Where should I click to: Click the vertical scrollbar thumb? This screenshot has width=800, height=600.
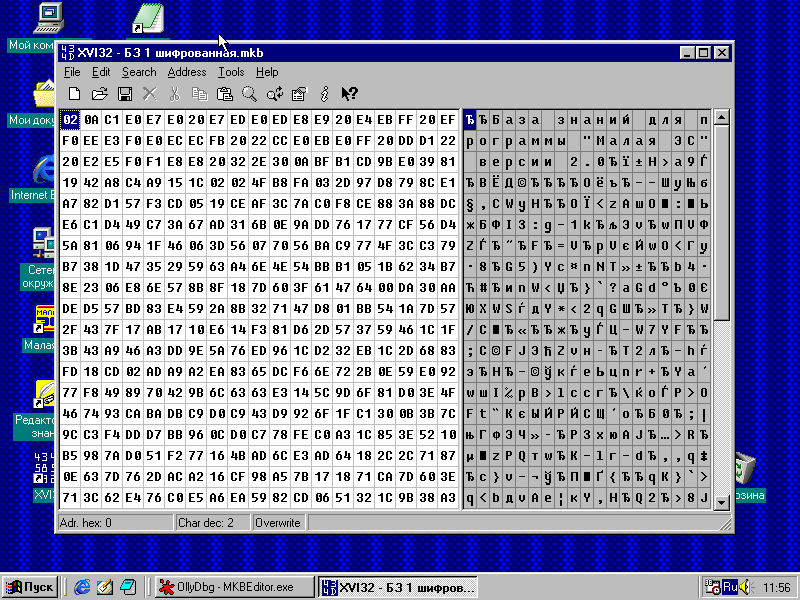coord(721,222)
